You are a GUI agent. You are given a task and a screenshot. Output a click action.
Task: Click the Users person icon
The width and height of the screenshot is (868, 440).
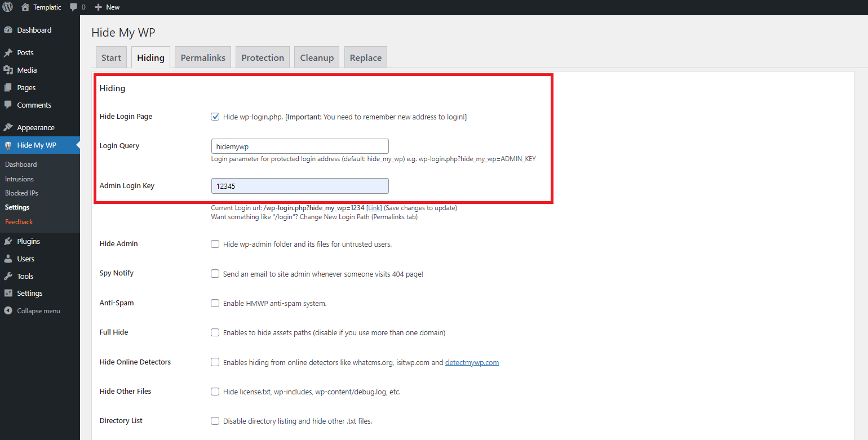click(8, 259)
